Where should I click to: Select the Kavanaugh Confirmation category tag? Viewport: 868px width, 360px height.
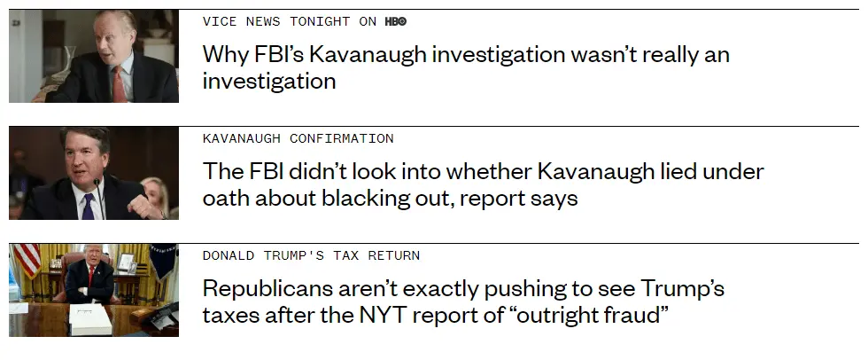point(298,138)
